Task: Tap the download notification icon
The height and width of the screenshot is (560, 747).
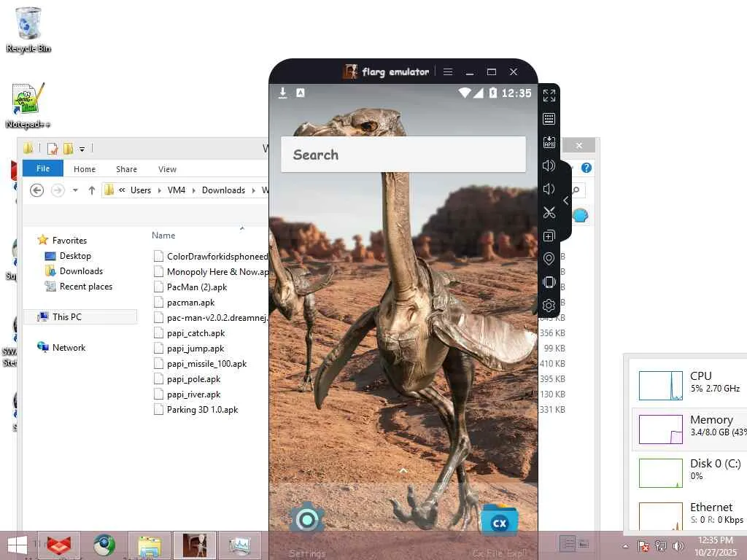Action: pyautogui.click(x=282, y=93)
